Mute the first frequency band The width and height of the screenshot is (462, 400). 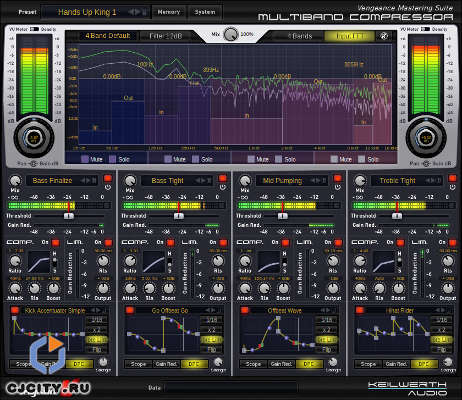[85, 159]
